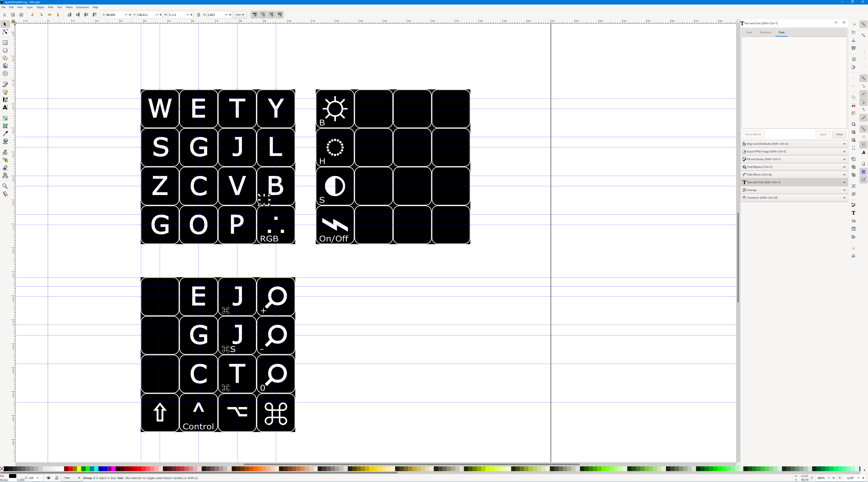
Task: Click the Close button in Text panel
Action: [839, 134]
